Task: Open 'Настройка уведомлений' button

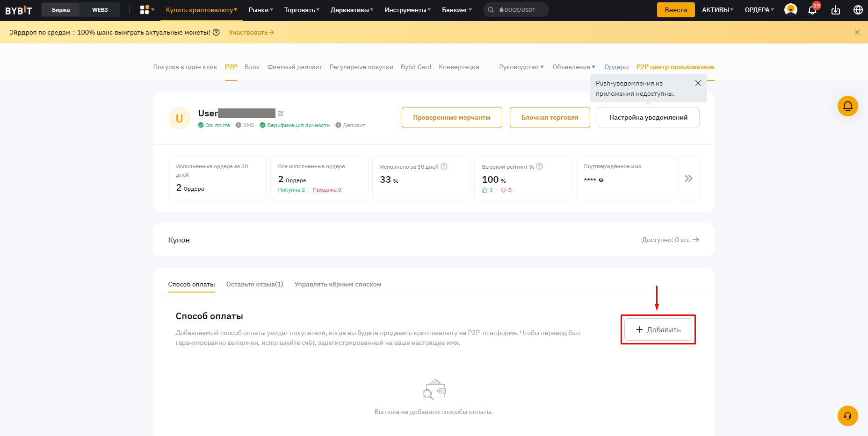Action: point(649,117)
